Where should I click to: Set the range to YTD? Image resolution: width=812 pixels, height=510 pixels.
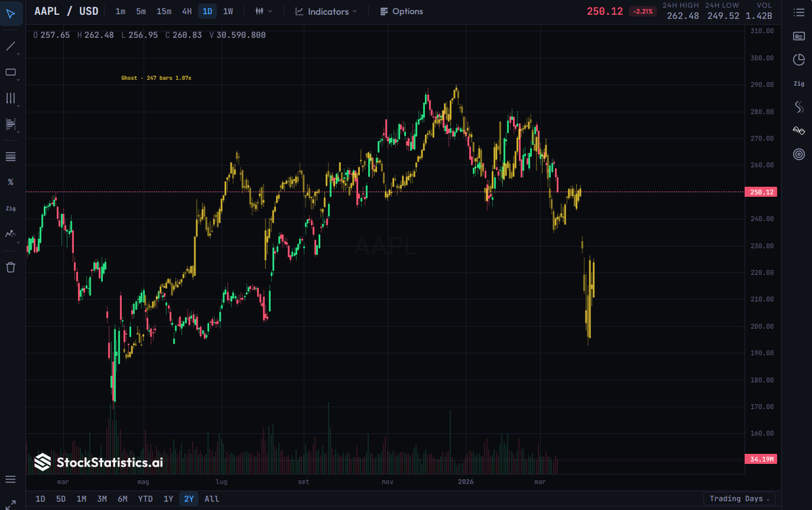pyautogui.click(x=145, y=499)
